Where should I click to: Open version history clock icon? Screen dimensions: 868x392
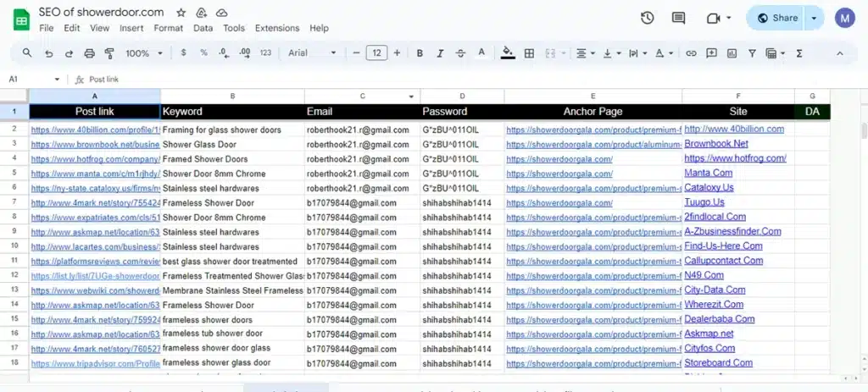coord(648,18)
